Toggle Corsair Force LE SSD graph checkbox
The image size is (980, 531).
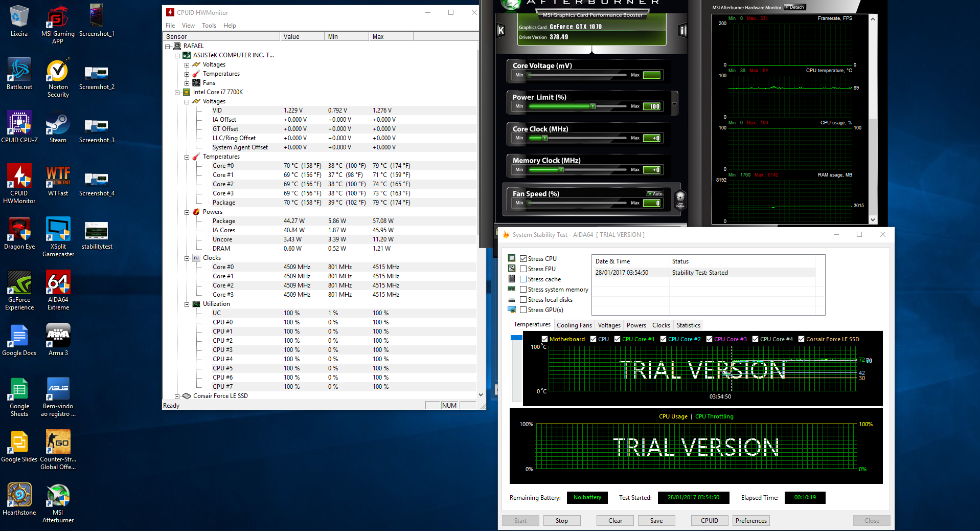[802, 339]
